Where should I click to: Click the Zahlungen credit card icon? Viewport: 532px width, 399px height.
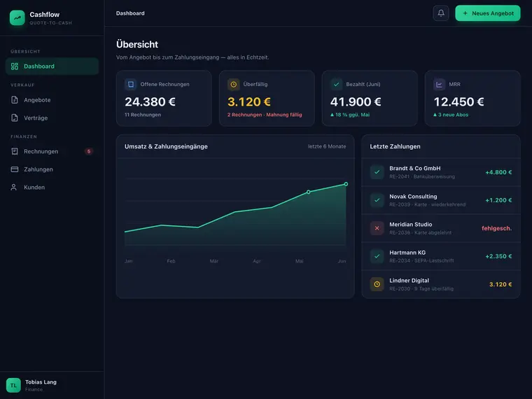15,169
